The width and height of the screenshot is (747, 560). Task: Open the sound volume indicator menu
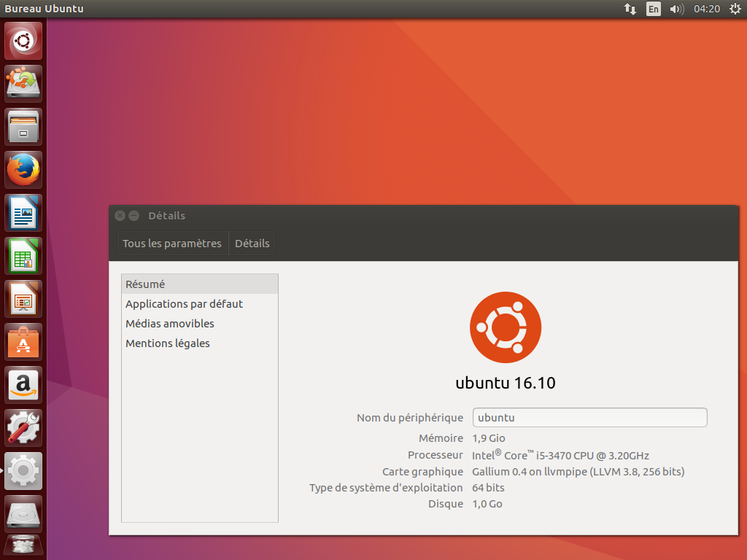pos(676,9)
